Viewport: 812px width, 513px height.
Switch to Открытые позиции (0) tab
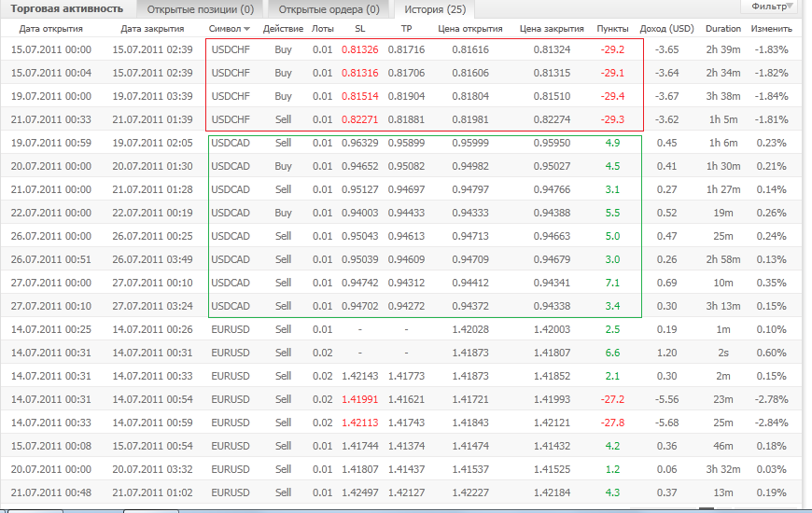click(x=201, y=9)
